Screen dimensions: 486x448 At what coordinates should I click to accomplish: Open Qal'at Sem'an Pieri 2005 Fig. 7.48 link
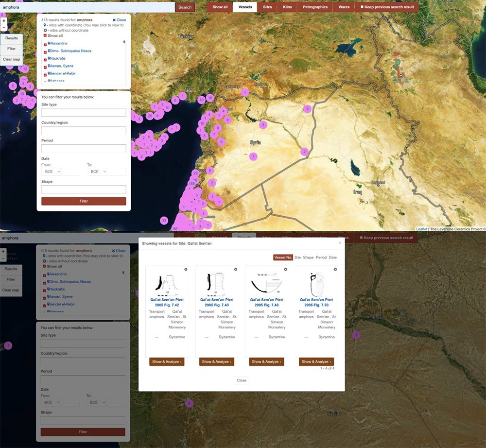point(266,302)
